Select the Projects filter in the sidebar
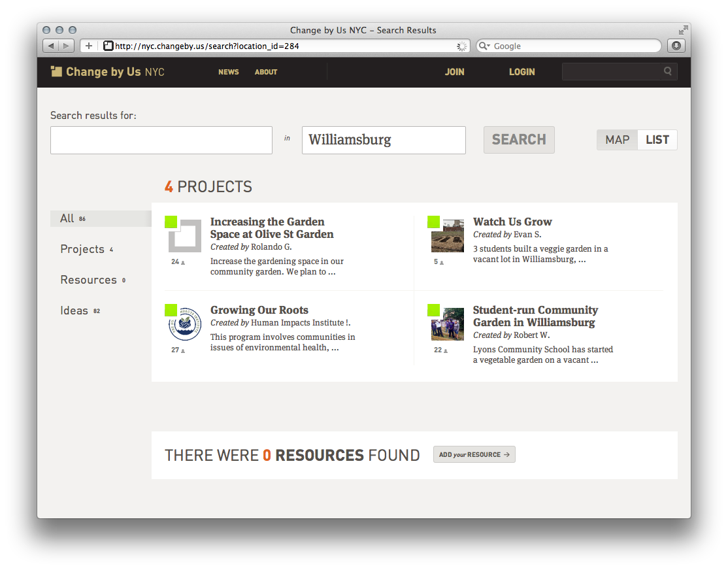This screenshot has height=570, width=728. pyautogui.click(x=84, y=249)
